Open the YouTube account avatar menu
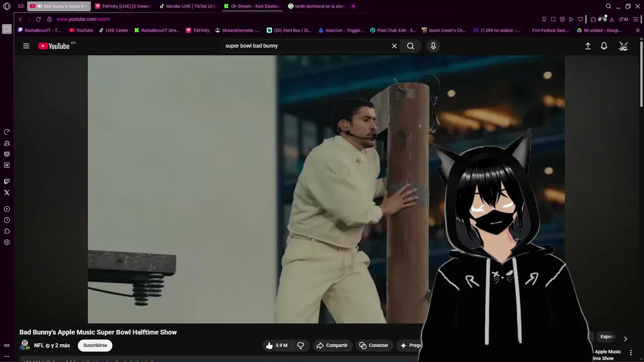Viewport: 644px width, 362px height. point(623,46)
